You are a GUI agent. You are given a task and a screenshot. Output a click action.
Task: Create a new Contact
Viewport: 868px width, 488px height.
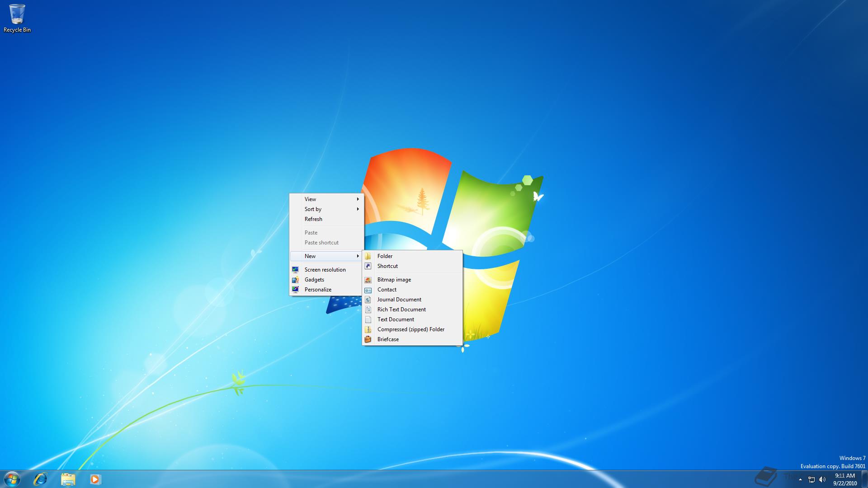412,290
